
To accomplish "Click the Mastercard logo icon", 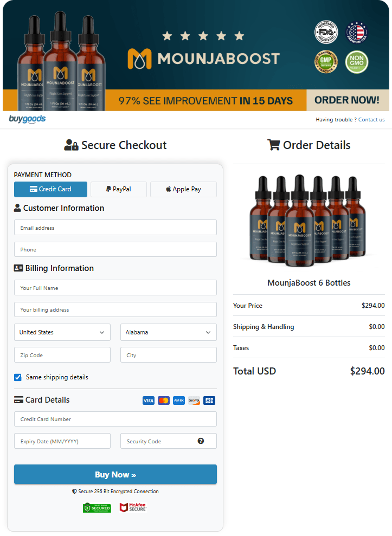I will 164,401.
